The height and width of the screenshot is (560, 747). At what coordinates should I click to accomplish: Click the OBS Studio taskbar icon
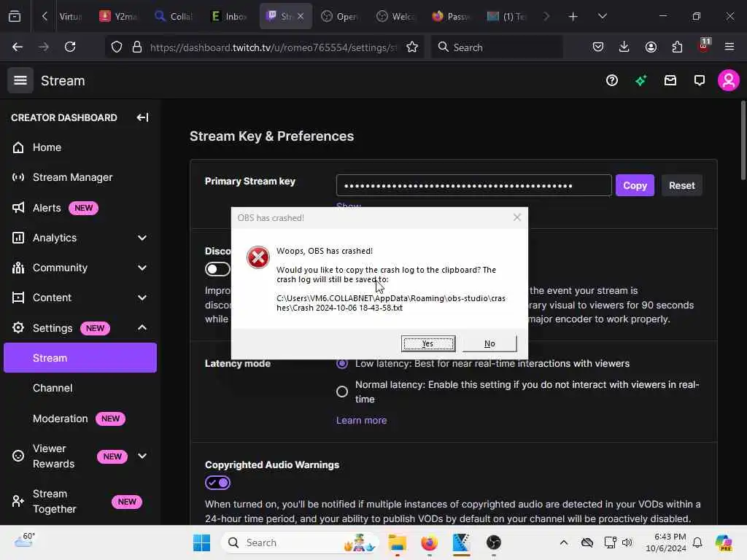coord(494,542)
